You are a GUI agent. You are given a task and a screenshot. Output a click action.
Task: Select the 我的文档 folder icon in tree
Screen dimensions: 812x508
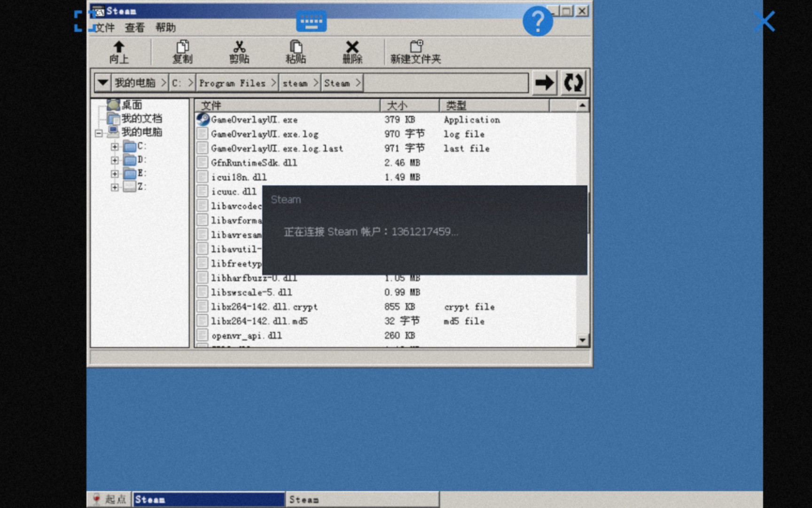pos(113,118)
